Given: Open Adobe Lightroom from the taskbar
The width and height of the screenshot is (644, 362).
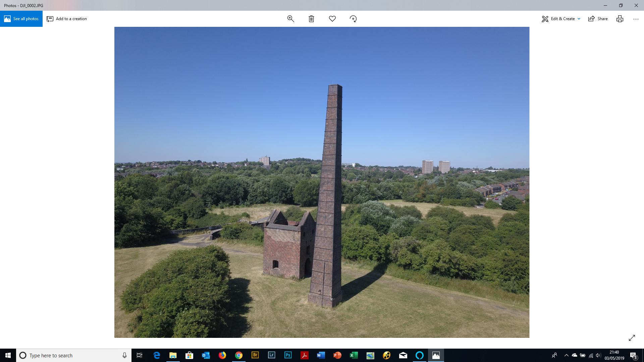Looking at the screenshot, I should pos(272,355).
